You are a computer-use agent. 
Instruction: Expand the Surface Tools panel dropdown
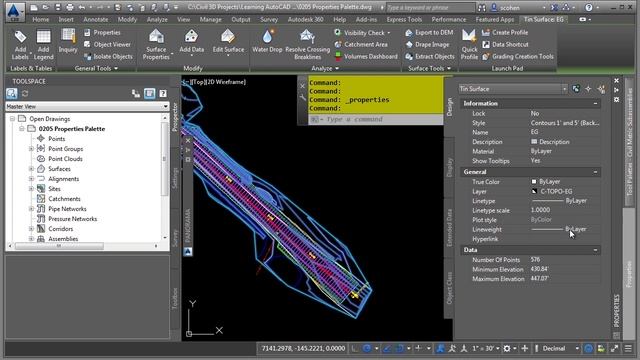pyautogui.click(x=449, y=69)
